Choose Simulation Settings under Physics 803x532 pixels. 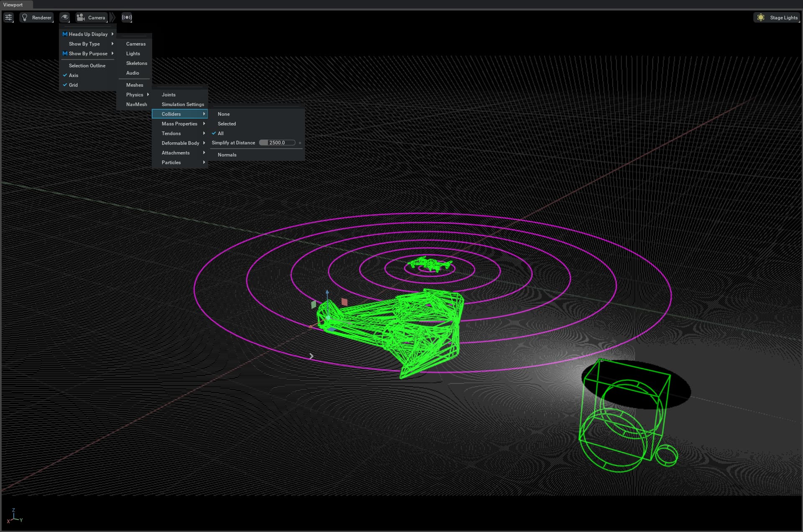pos(182,104)
